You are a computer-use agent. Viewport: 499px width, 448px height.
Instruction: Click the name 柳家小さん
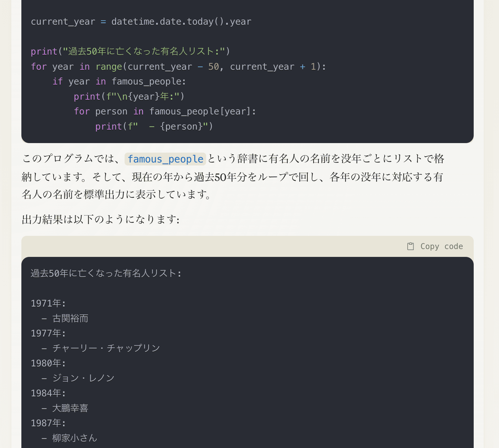pyautogui.click(x=75, y=438)
